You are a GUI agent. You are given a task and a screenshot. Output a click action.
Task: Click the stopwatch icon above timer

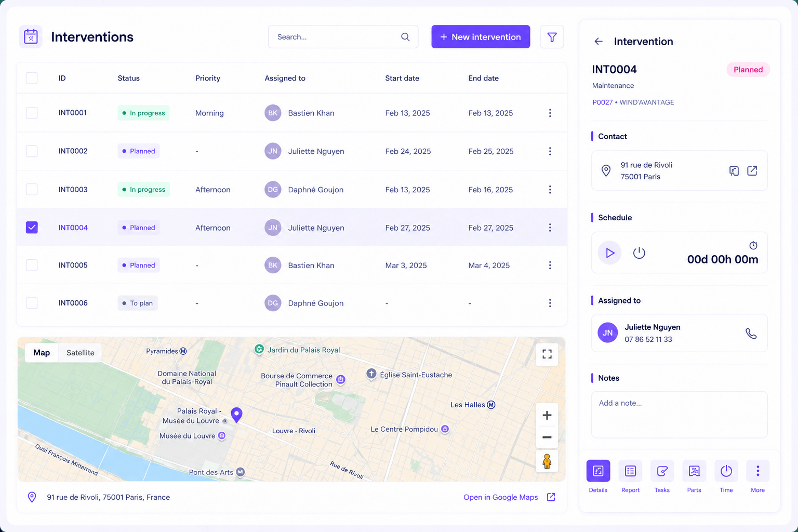pos(753,245)
